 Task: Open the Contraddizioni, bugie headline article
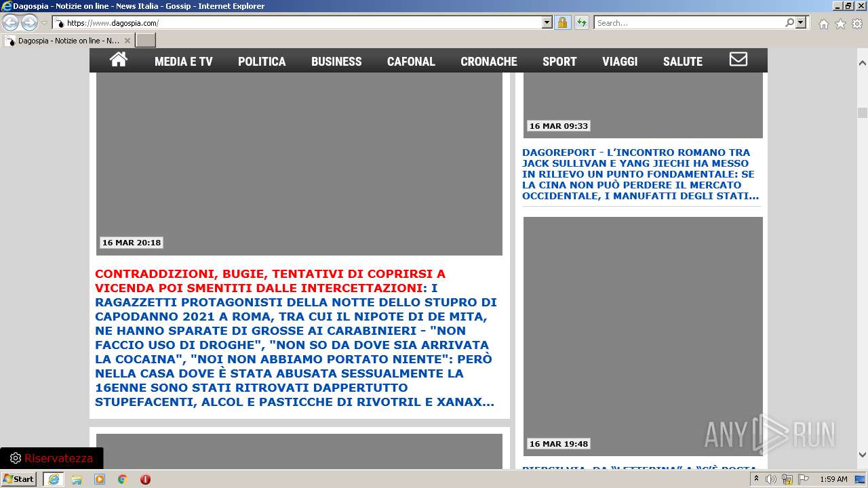(297, 338)
